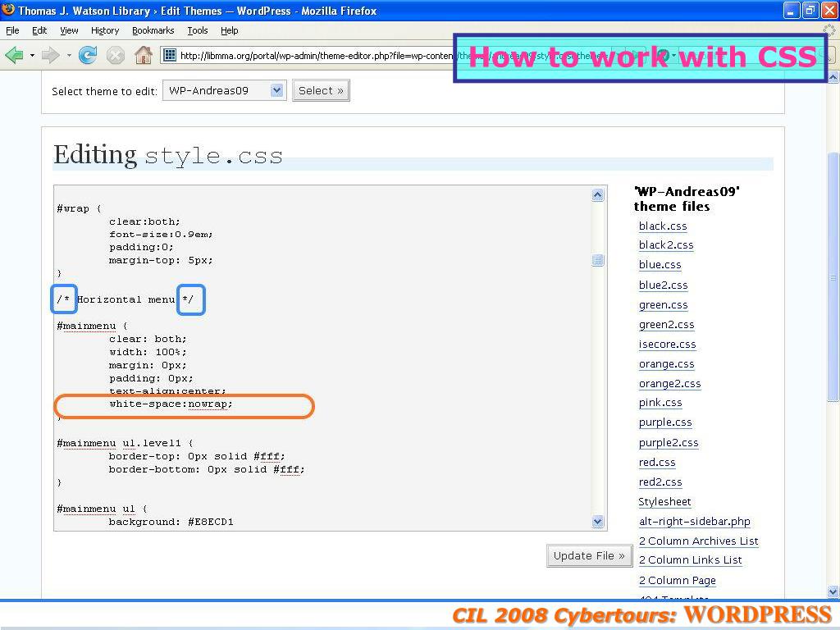Click the '#mainmenu ul.level1 {' selector line
The width and height of the screenshot is (840, 630).
[x=125, y=443]
